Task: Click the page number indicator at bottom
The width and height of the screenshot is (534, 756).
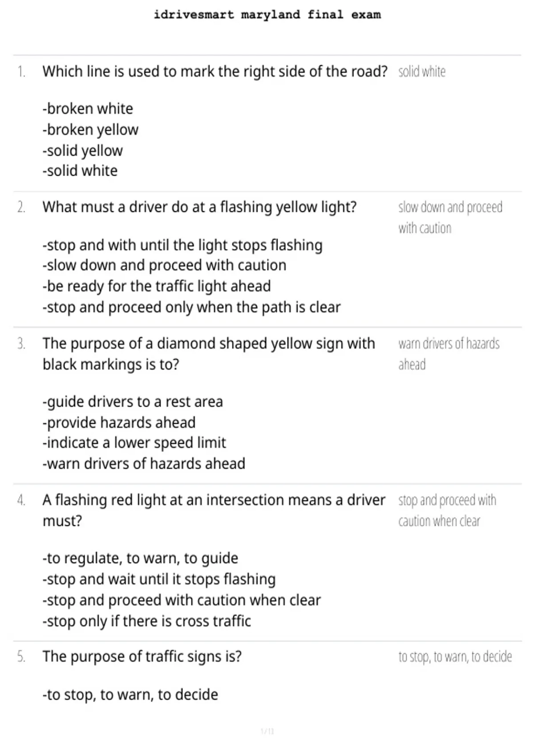Action: click(267, 731)
